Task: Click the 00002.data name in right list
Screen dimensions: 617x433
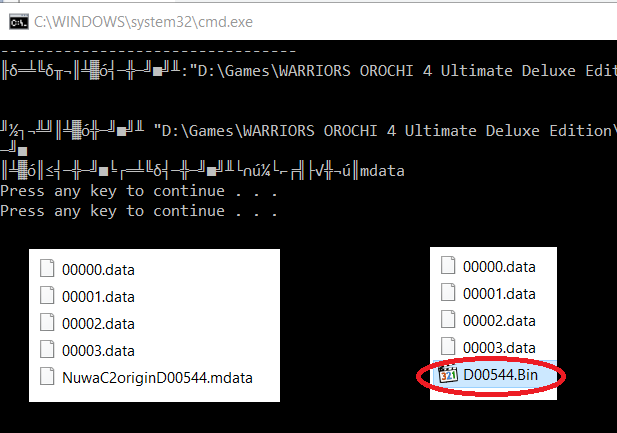Action: click(499, 321)
